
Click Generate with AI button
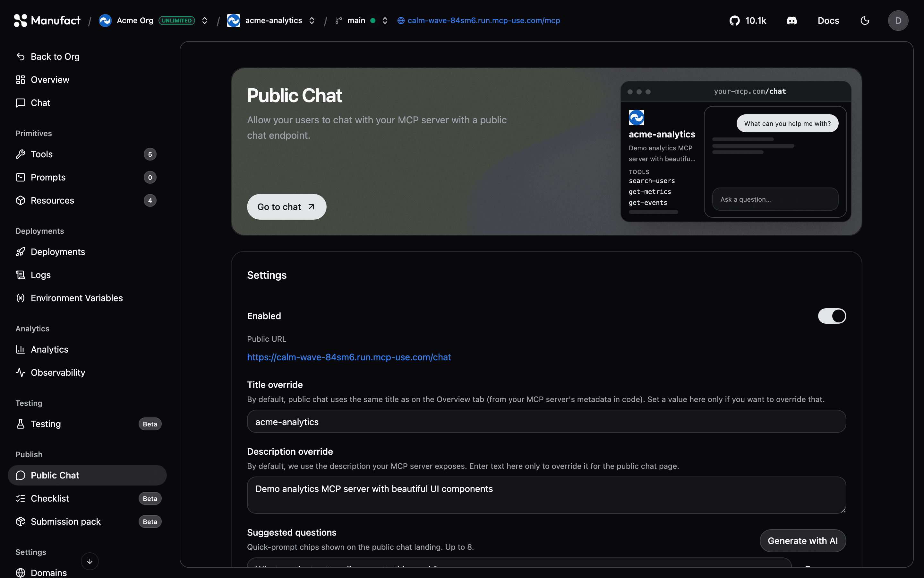[x=803, y=540]
